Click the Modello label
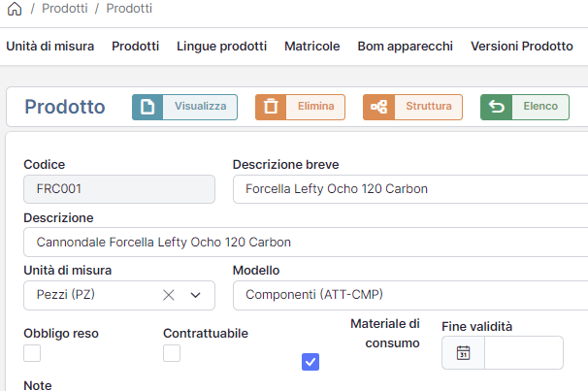Image resolution: width=588 pixels, height=391 pixels. coord(256,271)
